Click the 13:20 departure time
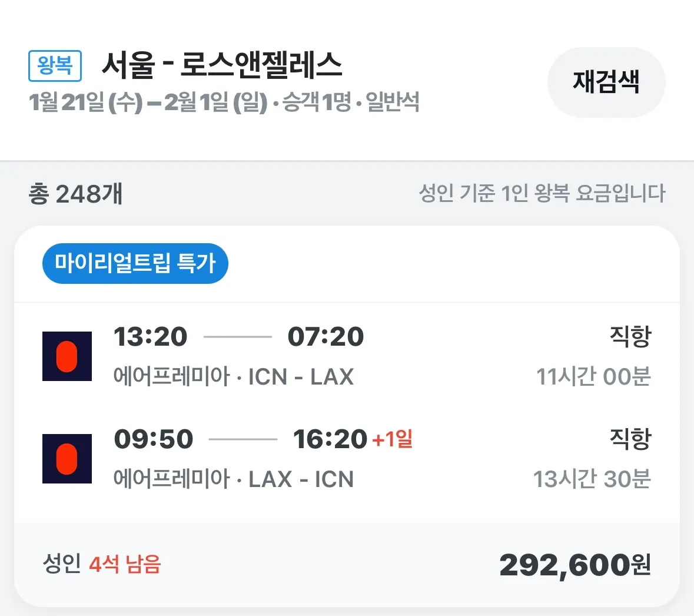The image size is (694, 616). (x=150, y=336)
